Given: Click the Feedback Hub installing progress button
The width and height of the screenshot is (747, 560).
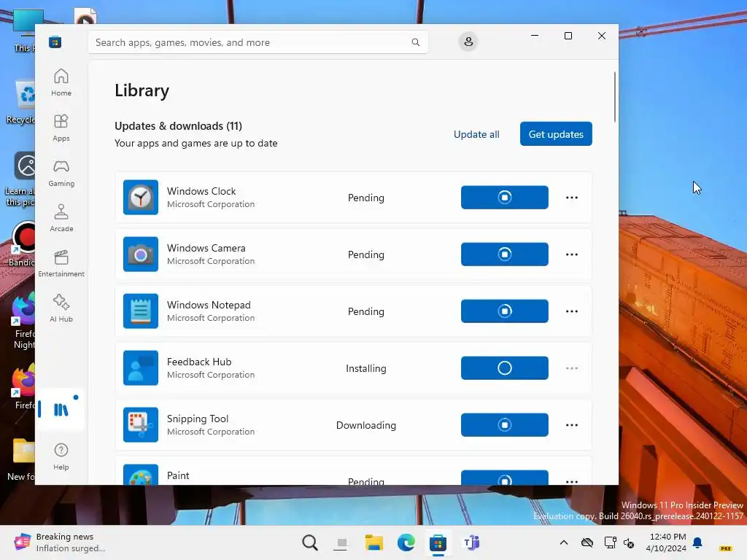Looking at the screenshot, I should click(x=505, y=368).
